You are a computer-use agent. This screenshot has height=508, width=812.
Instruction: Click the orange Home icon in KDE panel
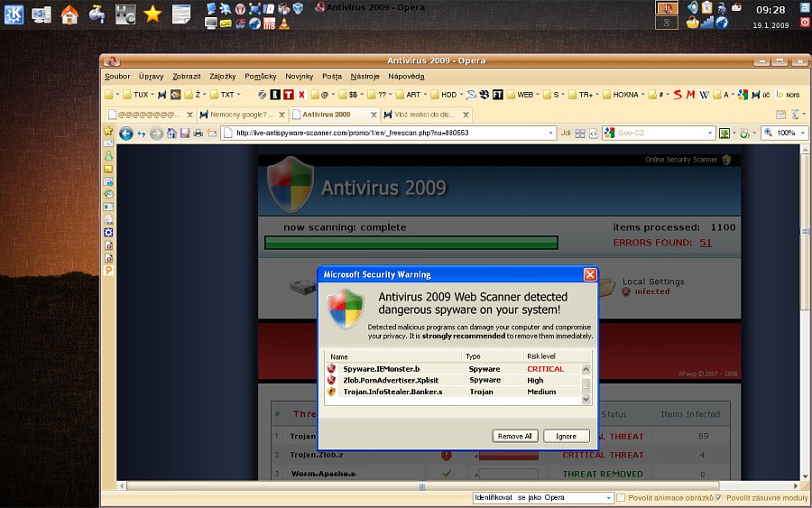[x=69, y=14]
